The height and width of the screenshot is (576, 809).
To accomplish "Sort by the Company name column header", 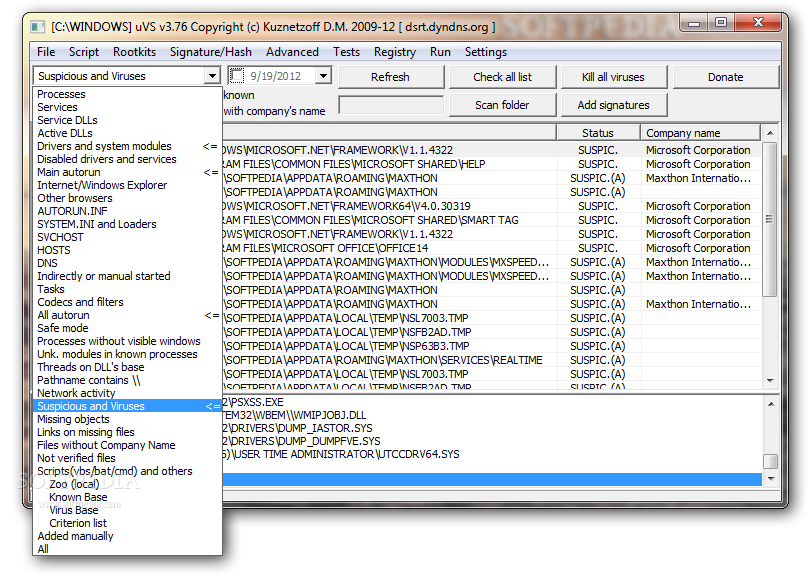I will tap(700, 133).
